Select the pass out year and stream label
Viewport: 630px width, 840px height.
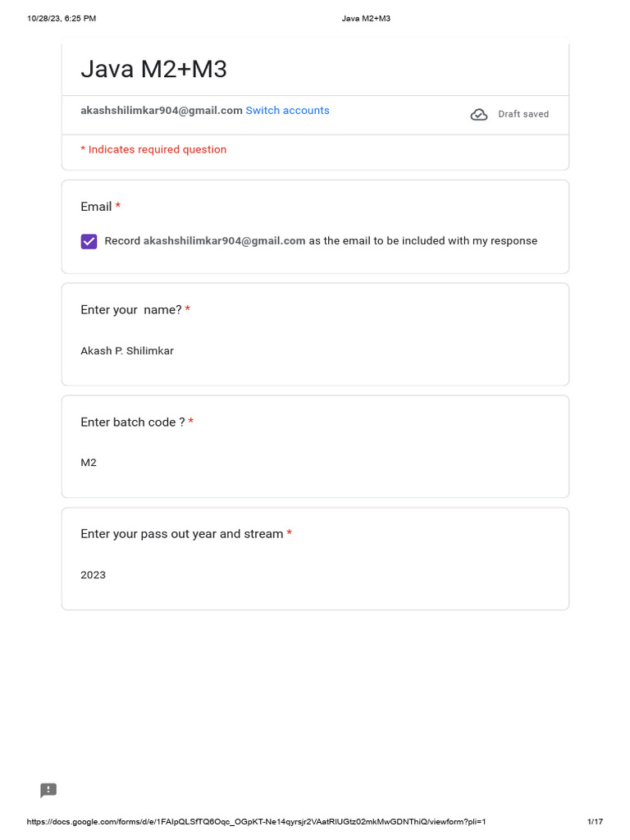pyautogui.click(x=181, y=534)
